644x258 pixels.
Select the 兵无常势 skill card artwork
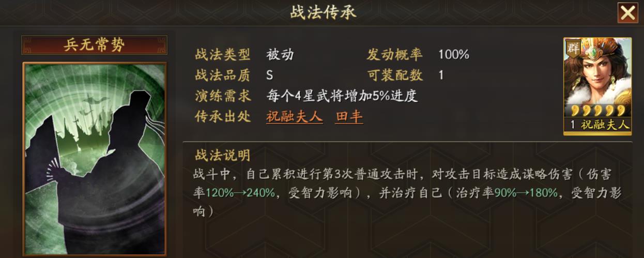(95, 159)
